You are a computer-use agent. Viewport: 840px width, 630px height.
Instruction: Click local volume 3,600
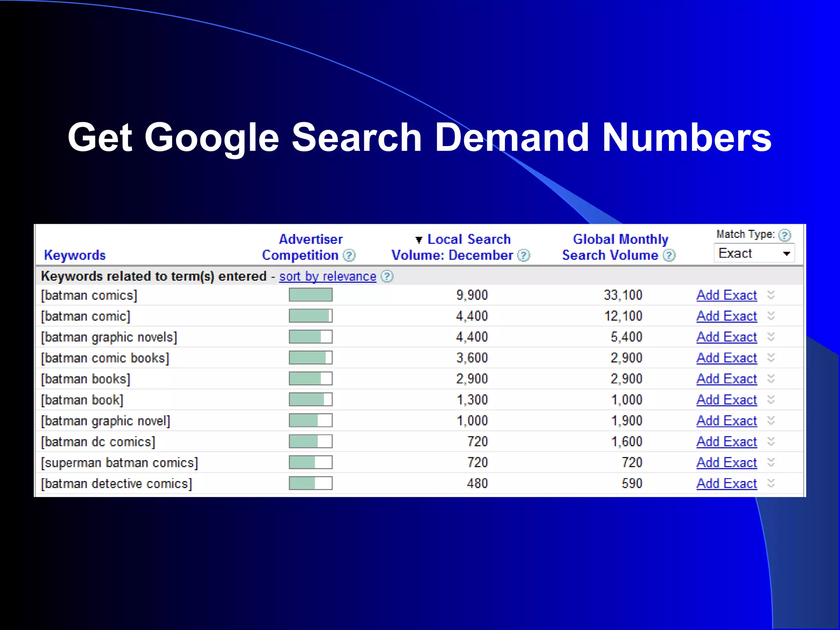[472, 358]
